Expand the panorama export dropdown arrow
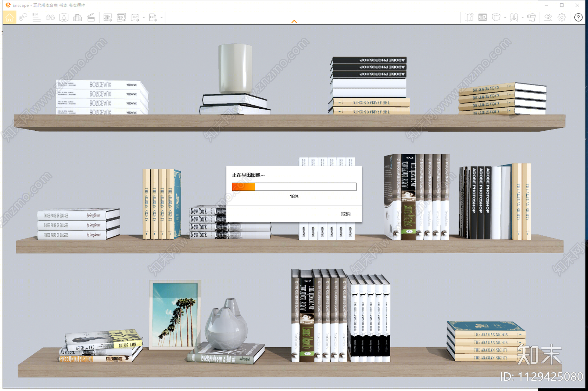 pos(144,17)
